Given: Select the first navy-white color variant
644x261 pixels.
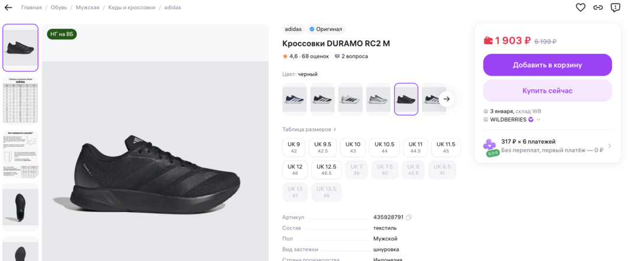Looking at the screenshot, I should (294, 99).
